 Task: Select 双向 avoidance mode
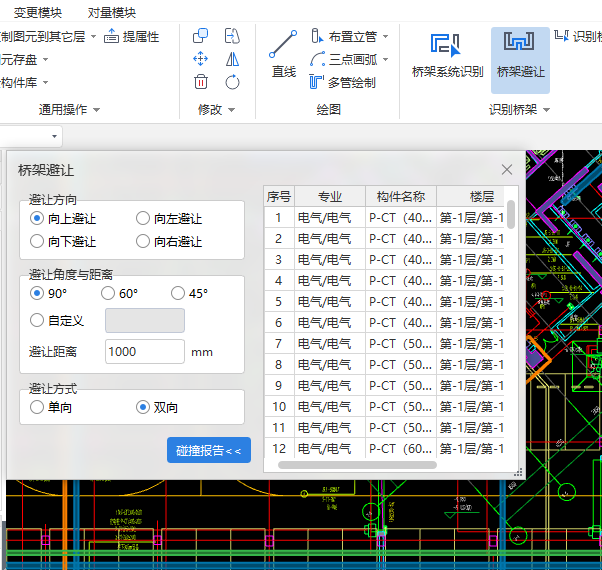pyautogui.click(x=143, y=407)
